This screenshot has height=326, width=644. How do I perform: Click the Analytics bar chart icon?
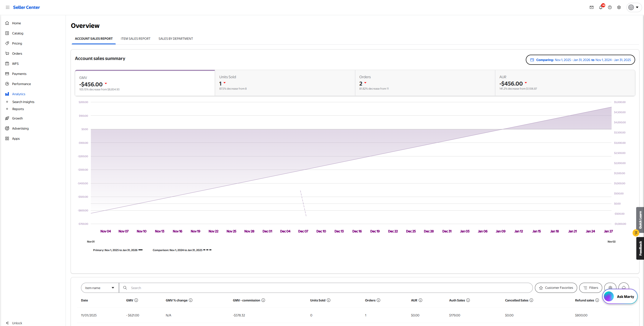point(7,94)
